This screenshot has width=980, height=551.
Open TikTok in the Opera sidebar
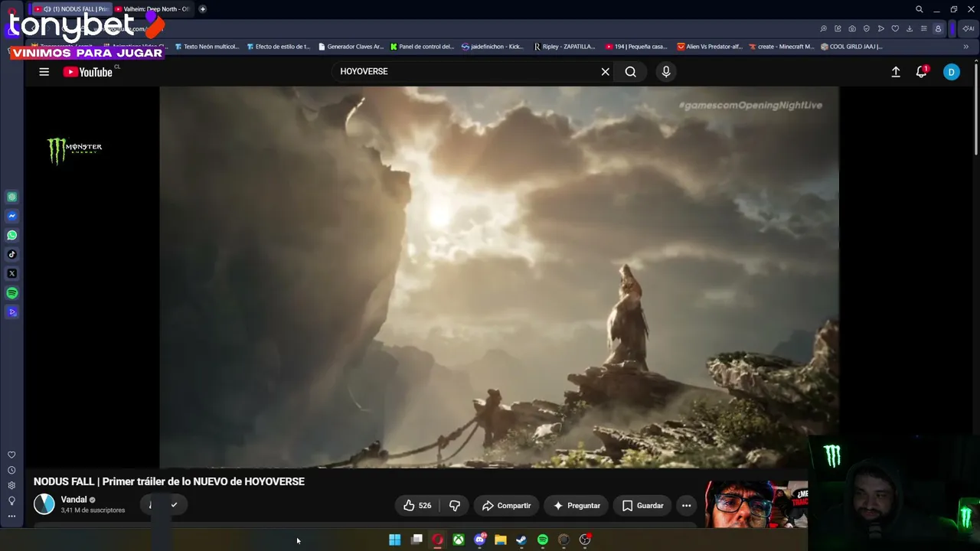click(11, 255)
